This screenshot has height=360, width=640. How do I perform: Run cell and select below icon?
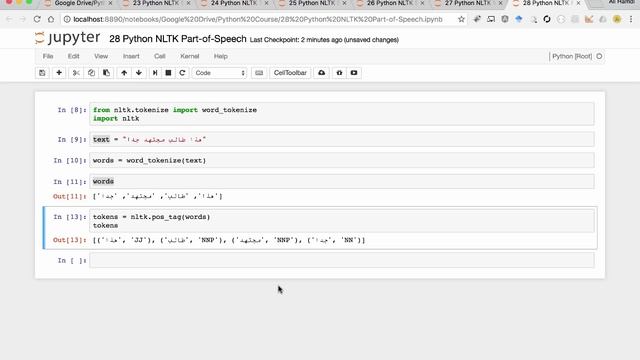click(x=155, y=73)
